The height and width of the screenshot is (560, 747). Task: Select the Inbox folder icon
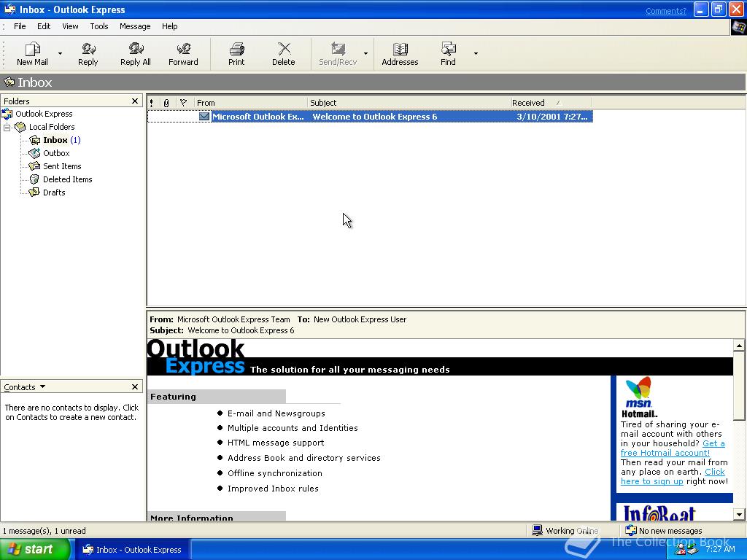click(x=35, y=140)
